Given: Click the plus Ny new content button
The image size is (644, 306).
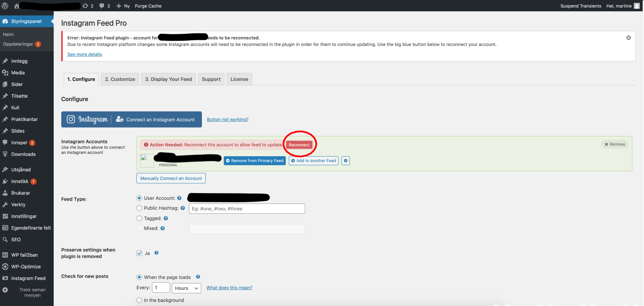Looking at the screenshot, I should pyautogui.click(x=123, y=6).
